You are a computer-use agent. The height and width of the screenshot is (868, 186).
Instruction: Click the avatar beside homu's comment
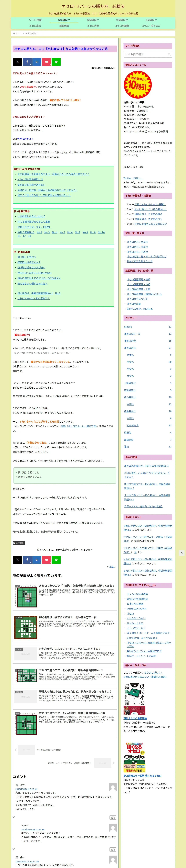tap(113, 827)
